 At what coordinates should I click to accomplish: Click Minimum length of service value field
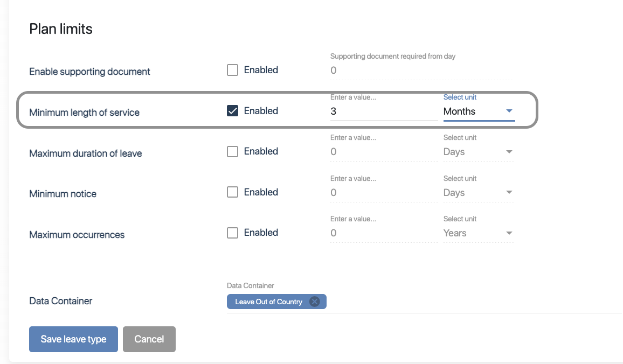pos(383,111)
